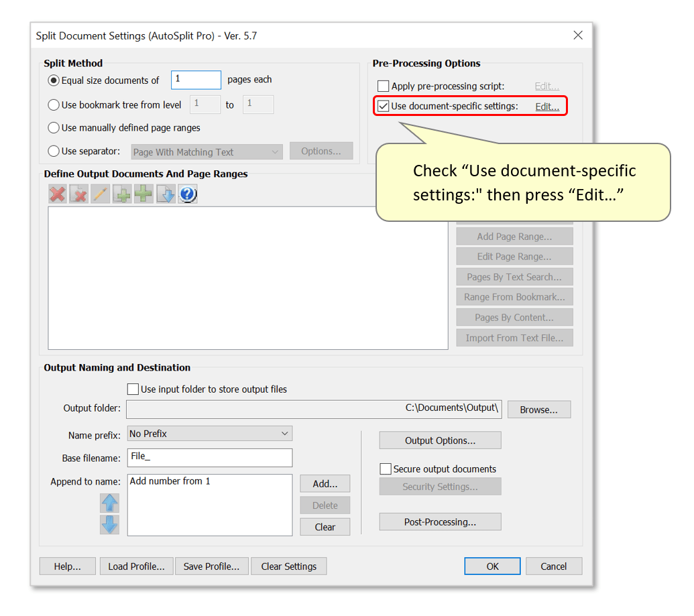Click the pencil edit icon
Screen dimensions: 694x616
tap(101, 194)
